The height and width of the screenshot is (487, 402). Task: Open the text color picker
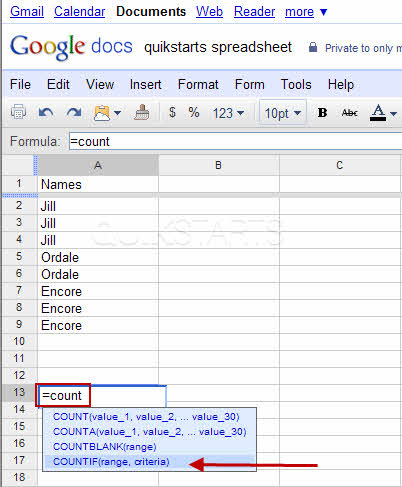click(x=383, y=113)
